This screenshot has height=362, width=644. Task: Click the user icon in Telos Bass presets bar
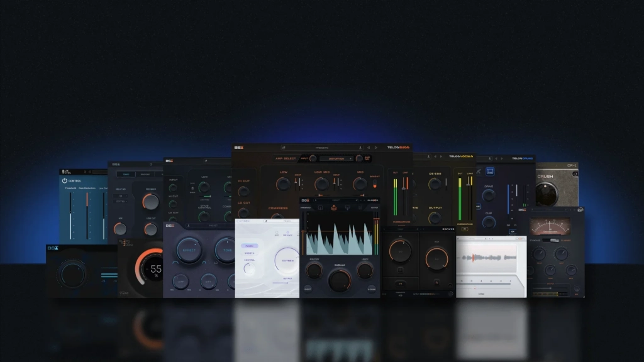[x=360, y=148]
